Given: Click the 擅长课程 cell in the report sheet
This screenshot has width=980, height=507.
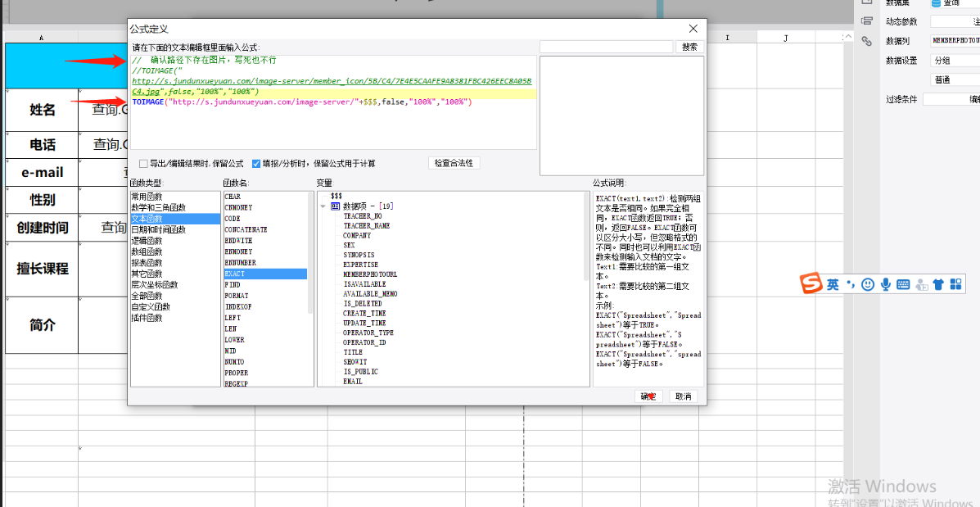Looking at the screenshot, I should pyautogui.click(x=42, y=269).
